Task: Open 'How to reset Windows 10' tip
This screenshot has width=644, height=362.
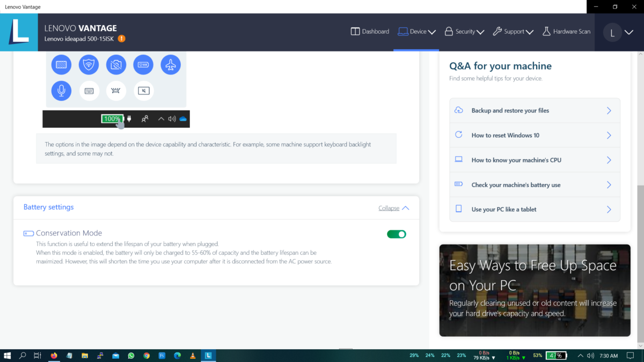Action: (535, 135)
